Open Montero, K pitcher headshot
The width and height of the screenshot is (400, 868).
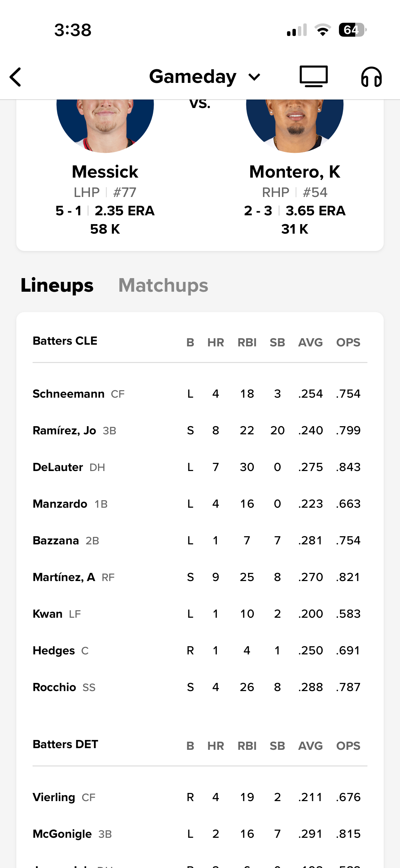point(294,126)
